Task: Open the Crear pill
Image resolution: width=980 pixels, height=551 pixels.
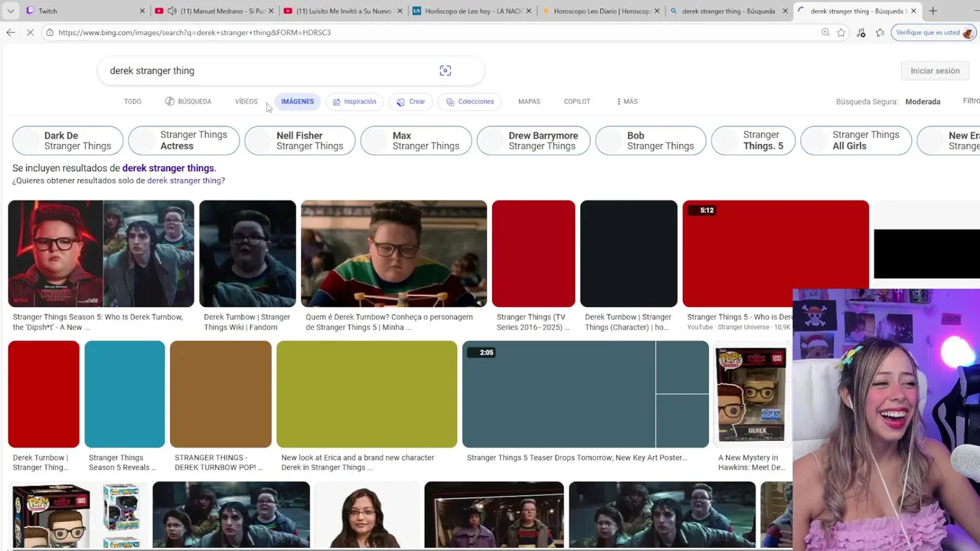Action: (410, 101)
